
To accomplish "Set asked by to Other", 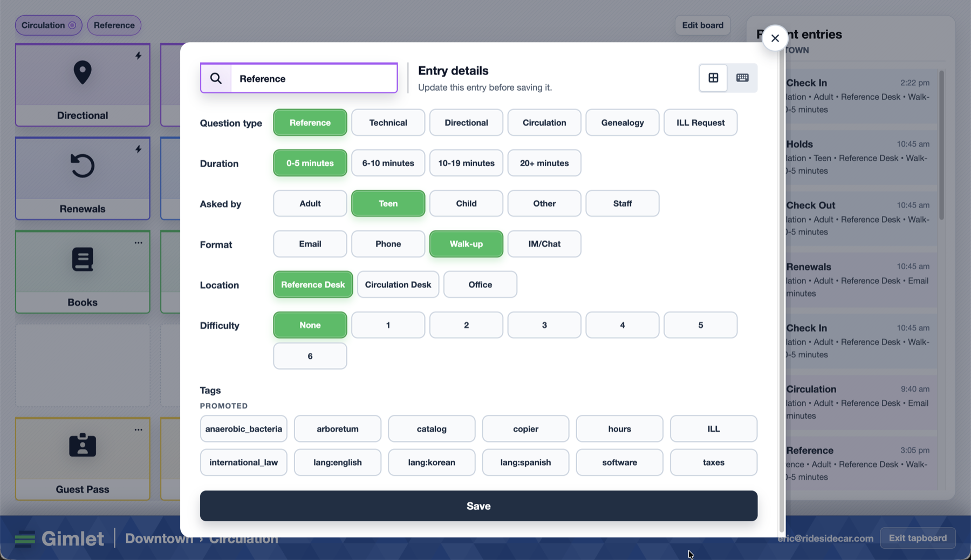I will click(544, 203).
